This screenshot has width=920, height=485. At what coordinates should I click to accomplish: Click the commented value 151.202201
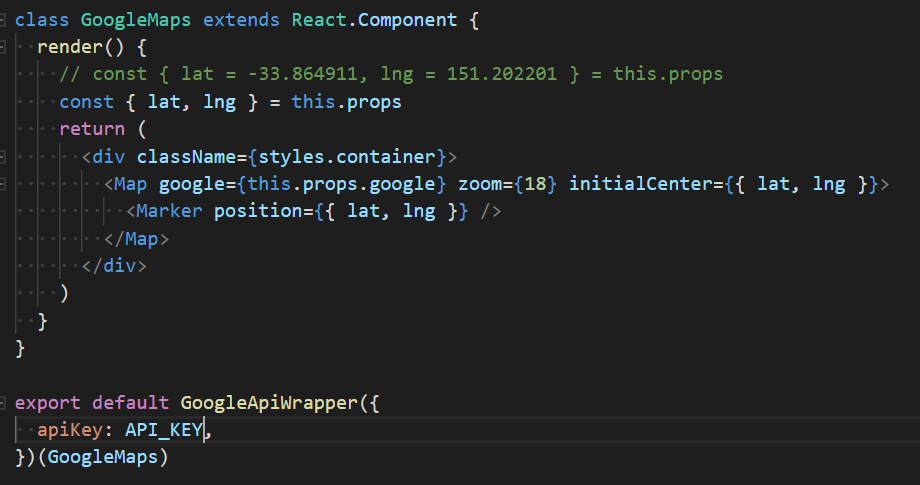[502, 74]
